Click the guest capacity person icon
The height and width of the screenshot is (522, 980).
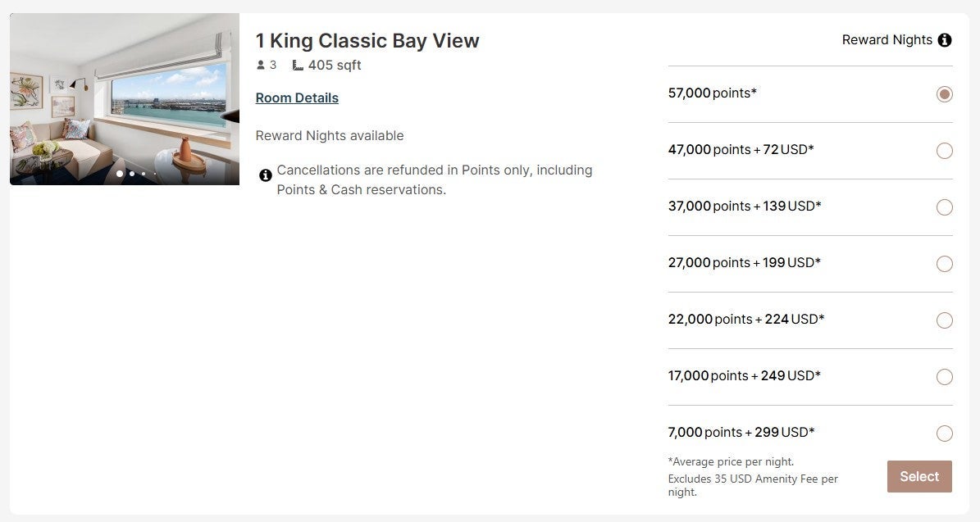(x=261, y=65)
